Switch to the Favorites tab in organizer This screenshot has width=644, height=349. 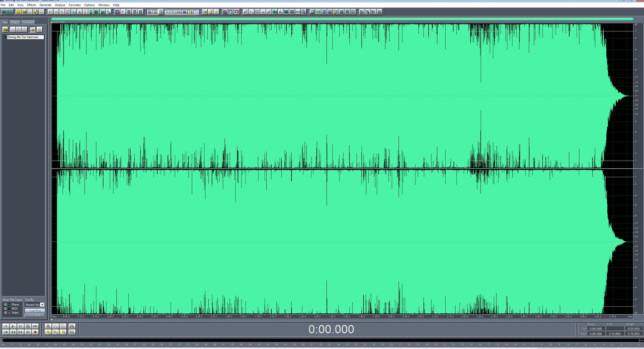[x=28, y=22]
